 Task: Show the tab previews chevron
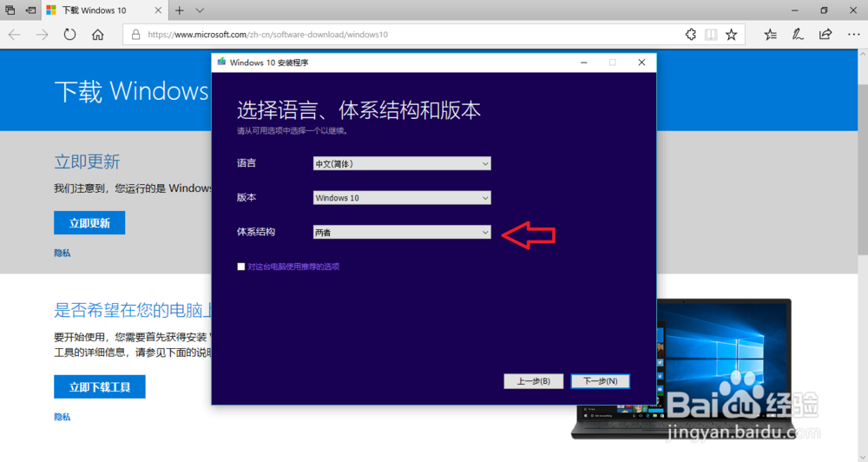(x=200, y=10)
